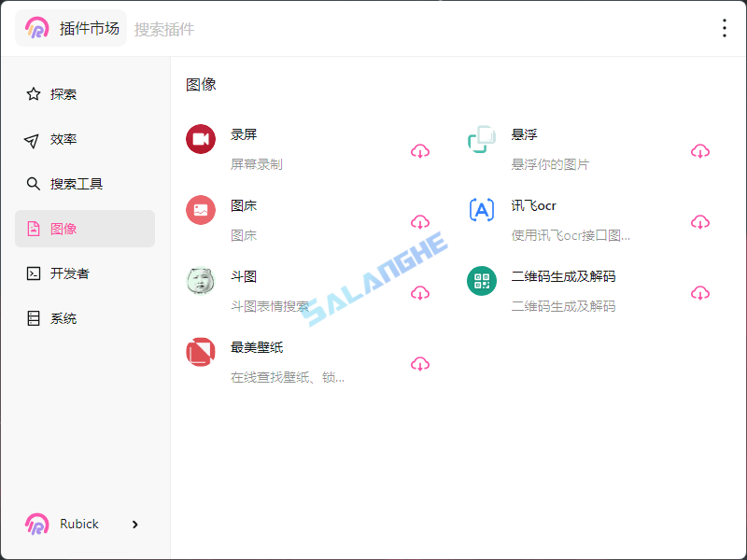Download the 最美壁纸 plugin with its cloud button
This screenshot has height=560, width=747.
click(420, 363)
